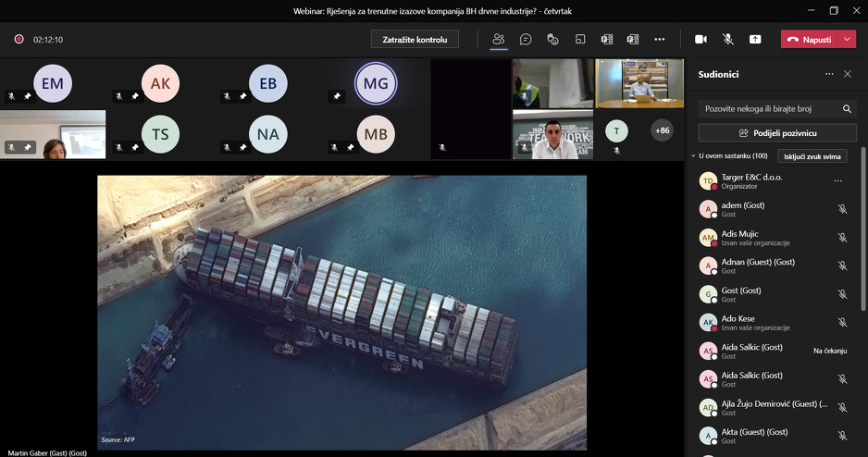
Task: Turn on the camera
Action: (x=701, y=39)
